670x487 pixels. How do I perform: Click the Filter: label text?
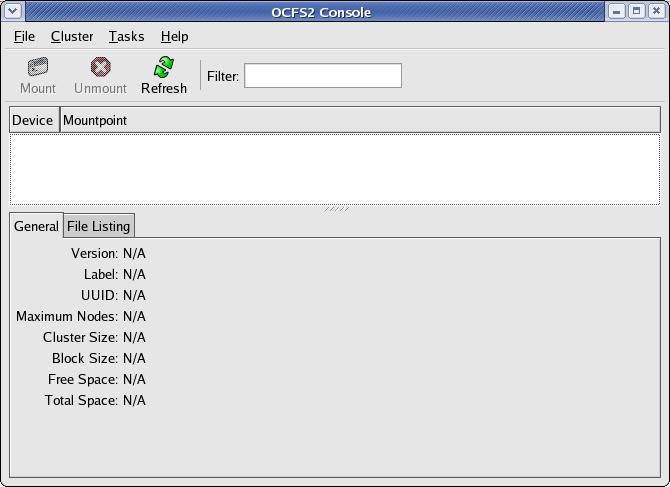click(x=223, y=76)
